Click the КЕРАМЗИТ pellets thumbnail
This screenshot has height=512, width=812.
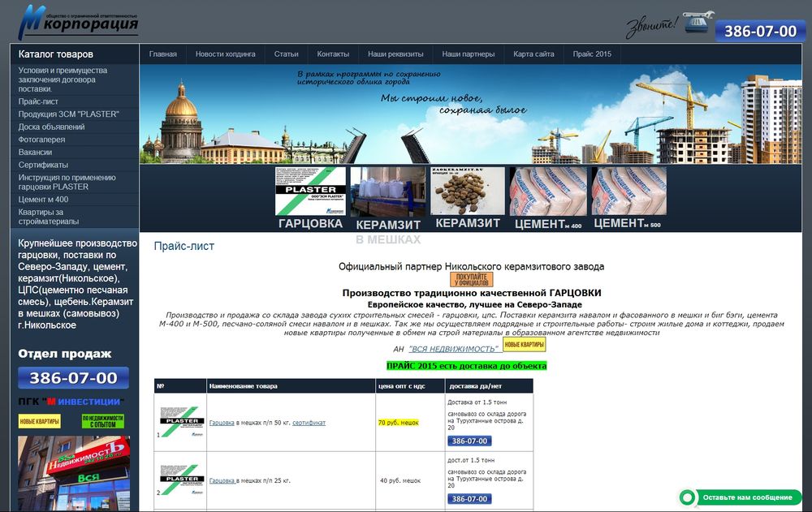(x=468, y=191)
